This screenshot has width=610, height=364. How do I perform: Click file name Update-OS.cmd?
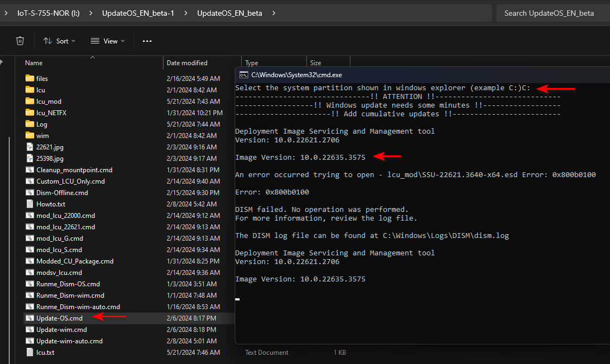click(60, 318)
